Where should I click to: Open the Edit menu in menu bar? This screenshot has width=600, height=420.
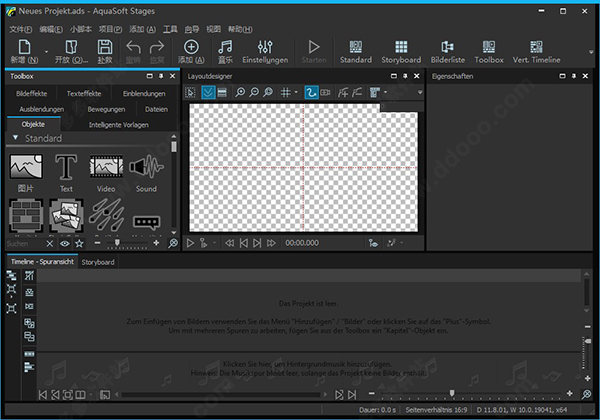tap(51, 29)
